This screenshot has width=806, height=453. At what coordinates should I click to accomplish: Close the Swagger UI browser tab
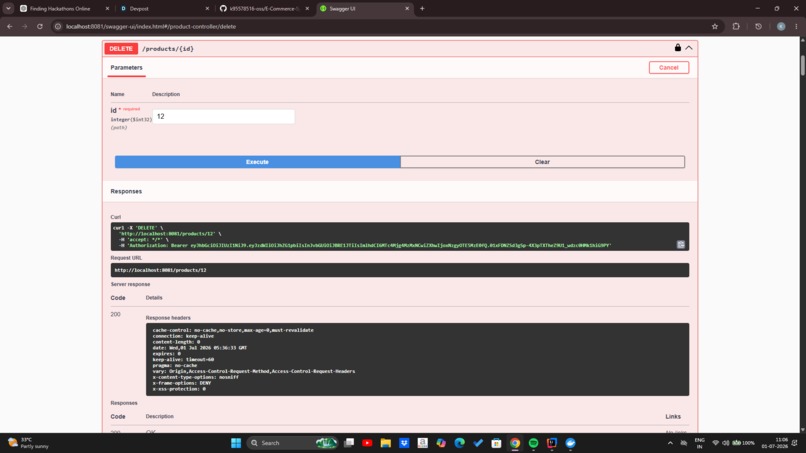[407, 9]
